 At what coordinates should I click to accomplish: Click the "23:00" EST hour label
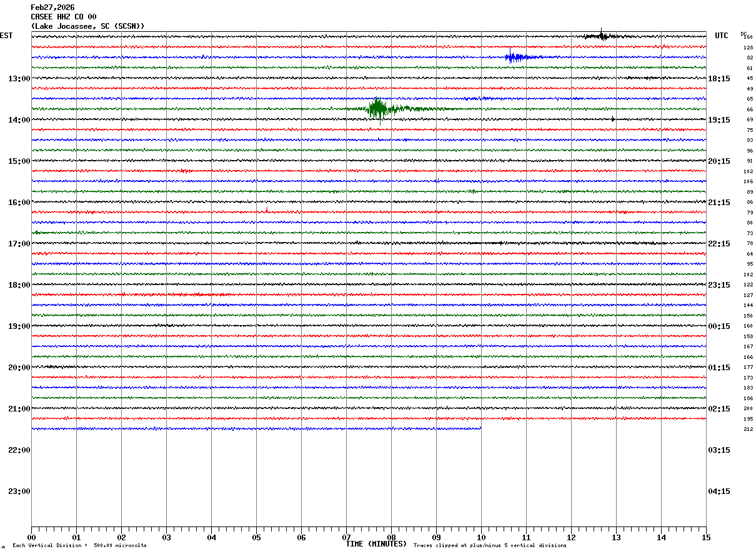coord(19,491)
